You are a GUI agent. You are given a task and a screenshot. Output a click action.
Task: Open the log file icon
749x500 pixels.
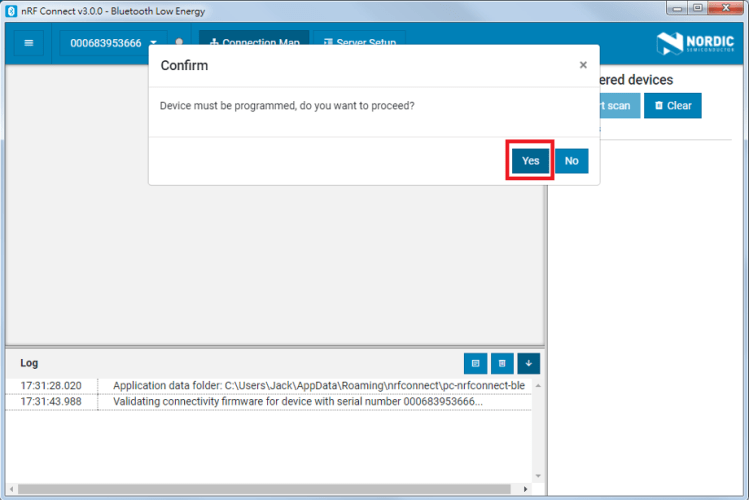click(476, 363)
